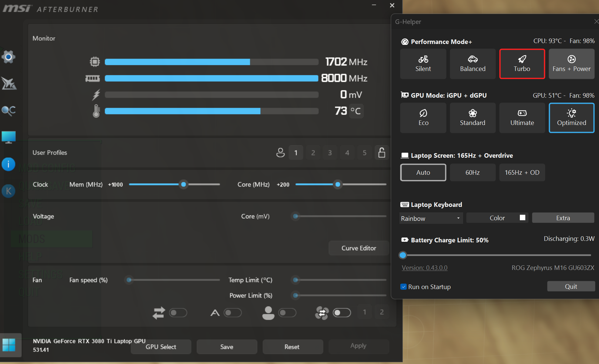
Task: Select user profile 2
Action: point(313,153)
